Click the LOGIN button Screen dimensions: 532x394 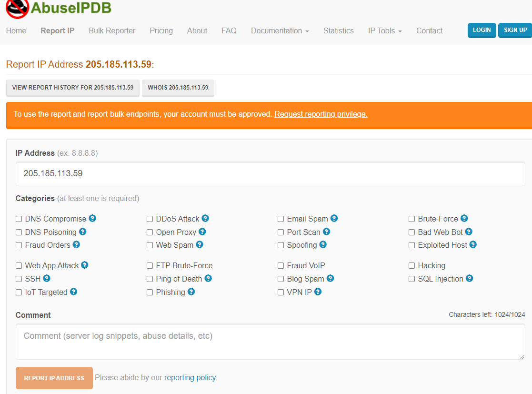[482, 30]
